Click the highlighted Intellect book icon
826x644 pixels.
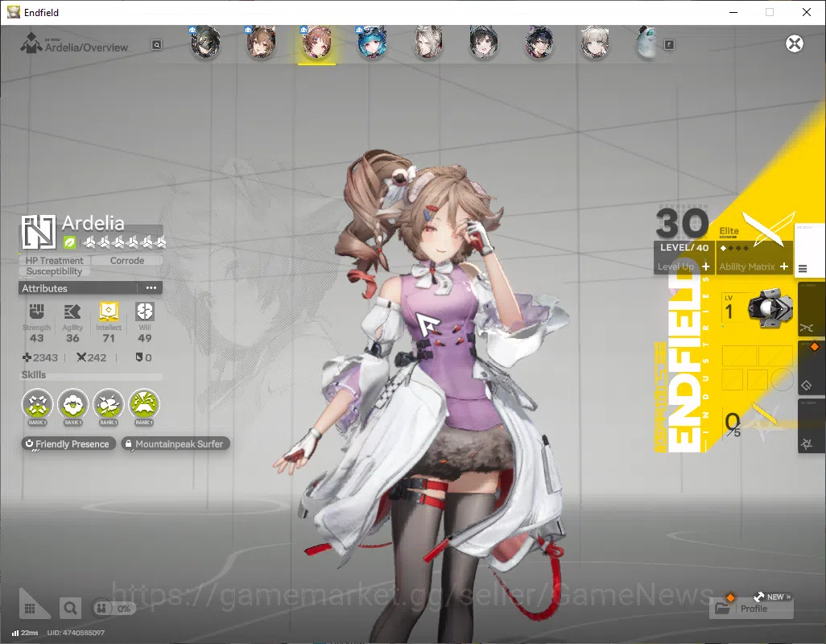tap(109, 312)
